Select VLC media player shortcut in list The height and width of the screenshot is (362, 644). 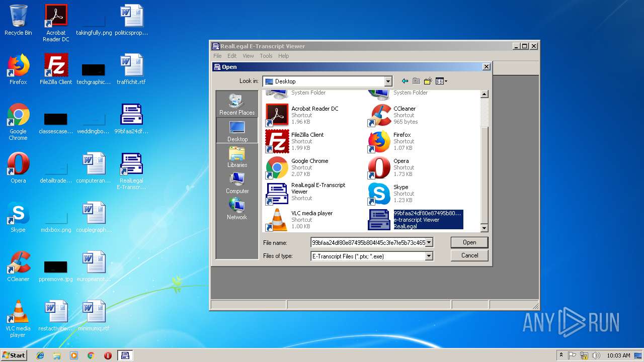coord(299,220)
